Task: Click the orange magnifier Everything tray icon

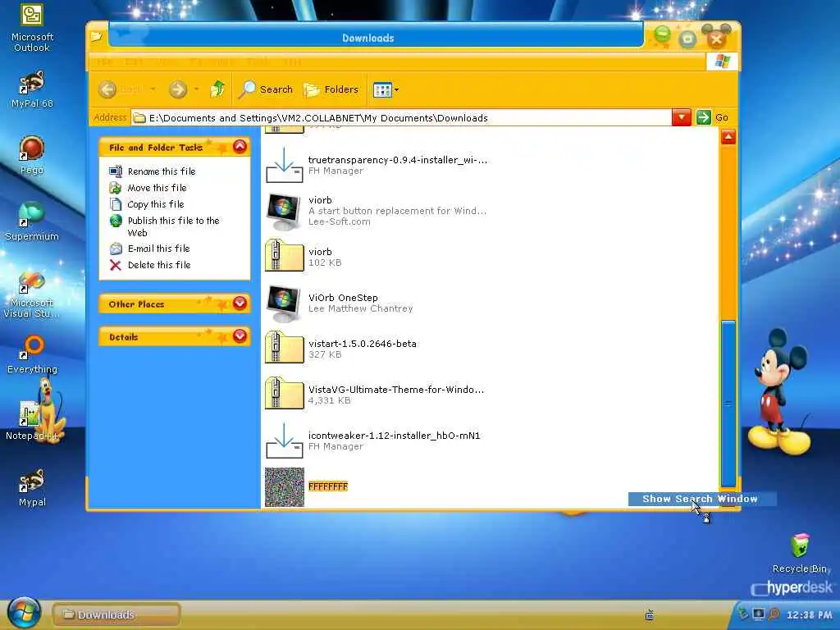Action: point(774,614)
